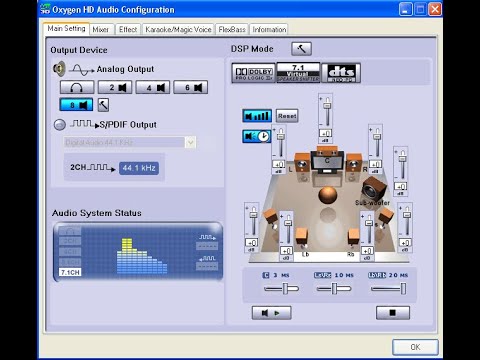
Task: Open the Karaoke/Magic Voice tab
Action: pos(178,30)
